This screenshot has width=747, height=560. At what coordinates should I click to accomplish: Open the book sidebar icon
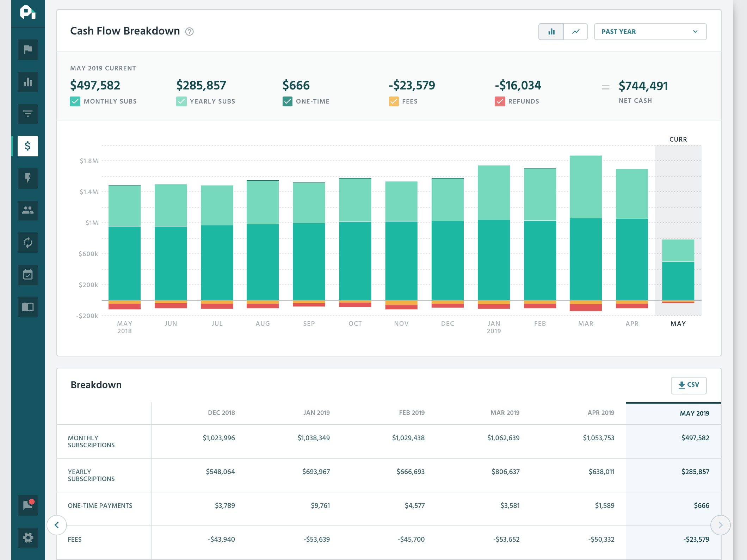click(x=28, y=307)
